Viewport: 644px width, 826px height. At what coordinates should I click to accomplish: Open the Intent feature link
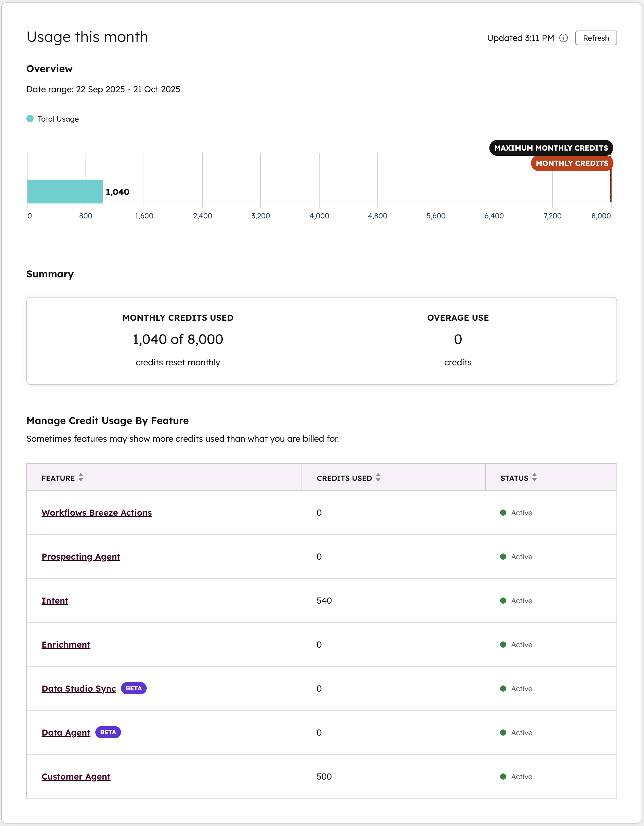pyautogui.click(x=55, y=600)
